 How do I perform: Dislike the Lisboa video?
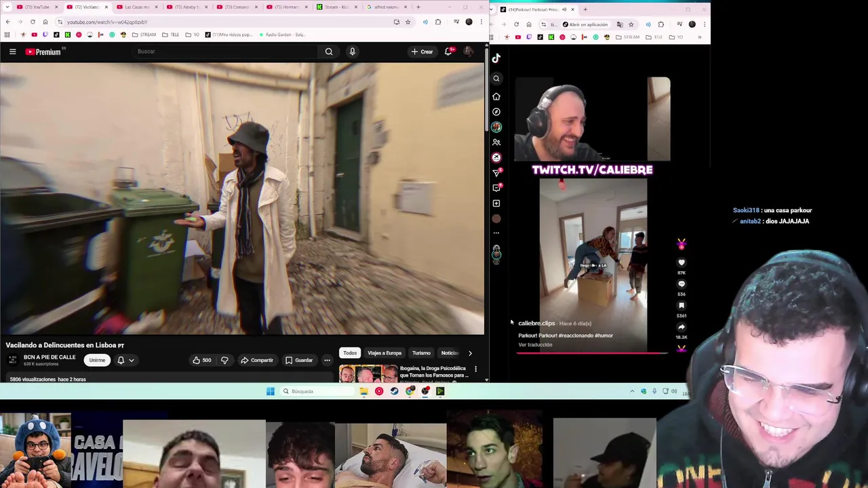click(x=224, y=360)
